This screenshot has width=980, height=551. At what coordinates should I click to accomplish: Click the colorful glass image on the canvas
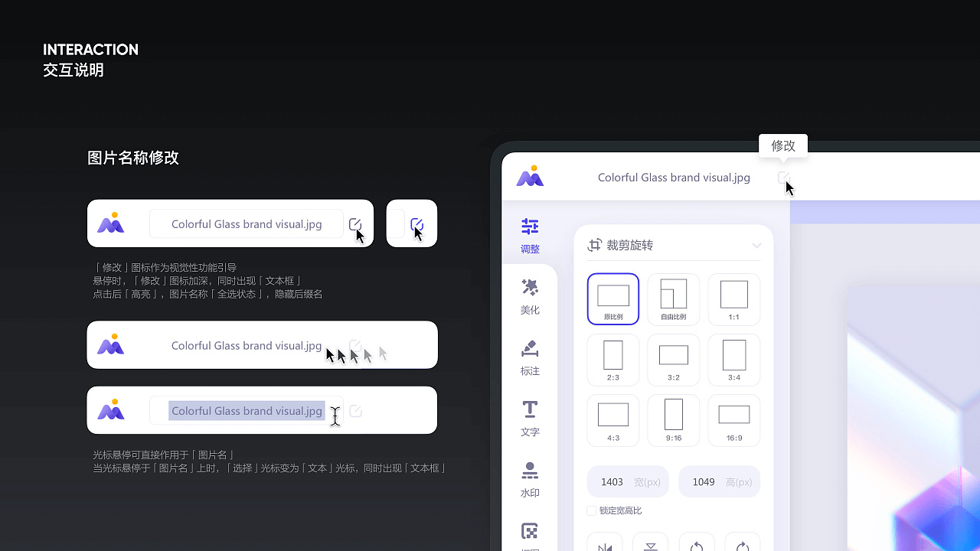point(913,418)
